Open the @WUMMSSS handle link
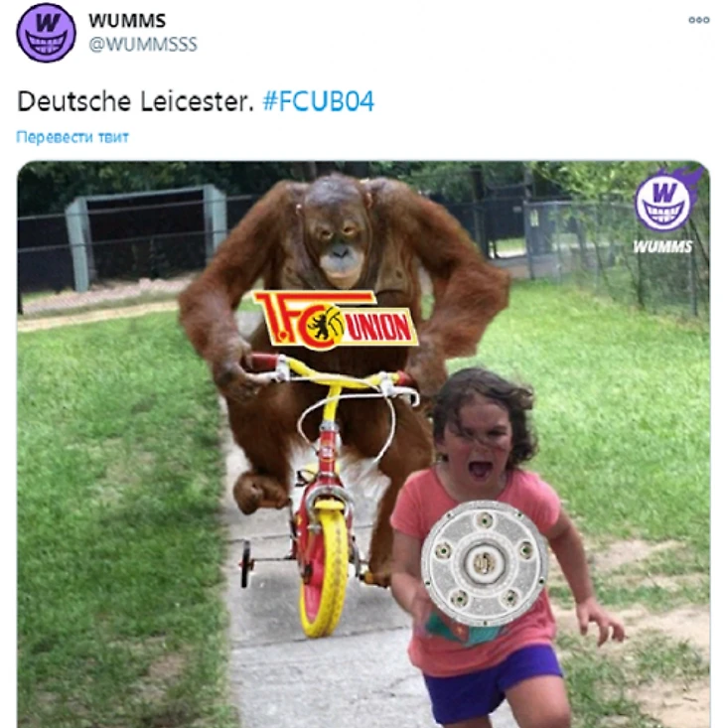This screenshot has width=725, height=728. coord(143,44)
